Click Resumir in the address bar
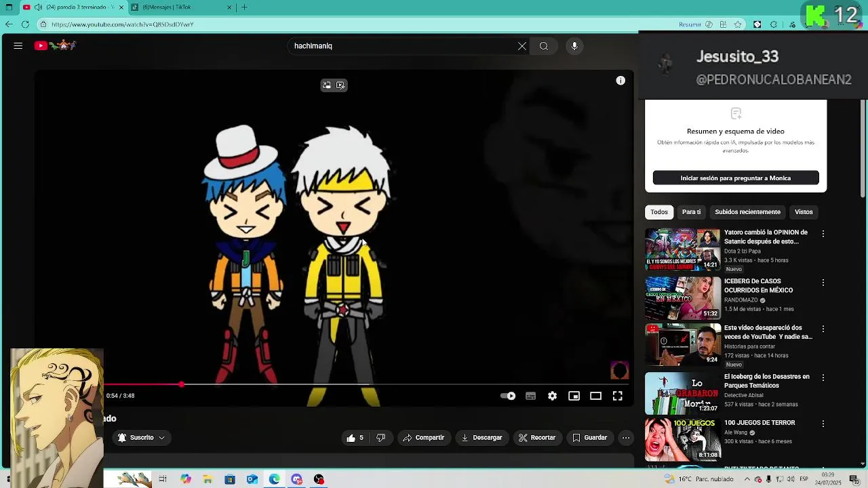The height and width of the screenshot is (488, 868). [x=690, y=24]
